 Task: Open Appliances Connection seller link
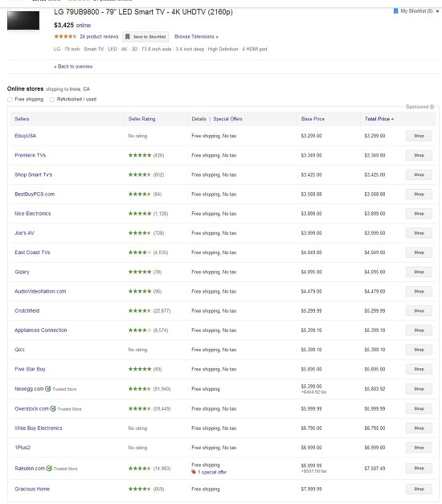(x=41, y=330)
